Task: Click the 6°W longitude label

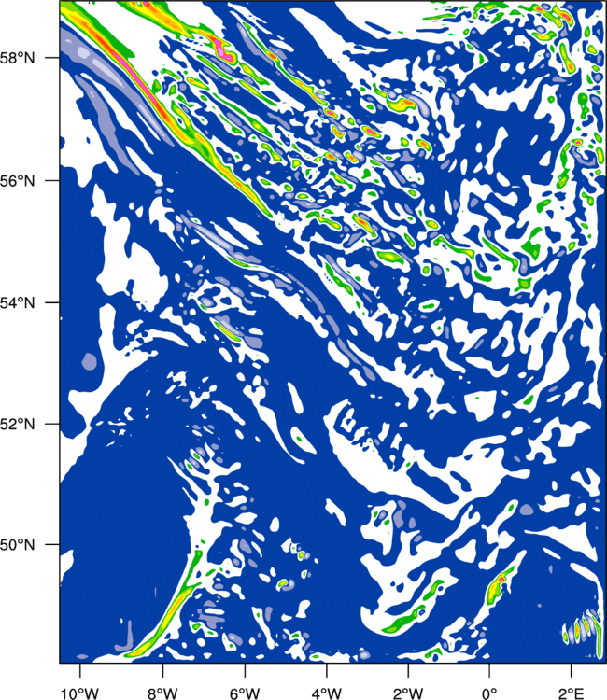Action: point(245,693)
